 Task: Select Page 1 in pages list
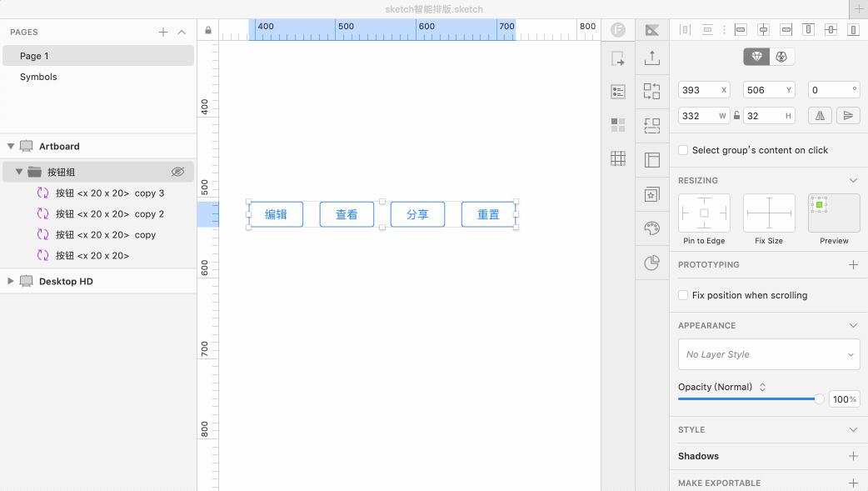pyautogui.click(x=98, y=56)
